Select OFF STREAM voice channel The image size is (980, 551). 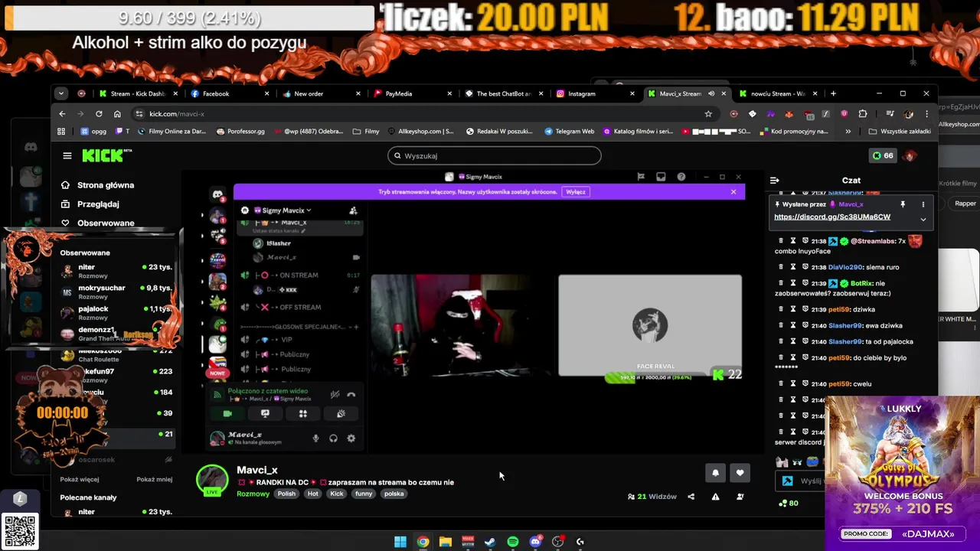300,307
